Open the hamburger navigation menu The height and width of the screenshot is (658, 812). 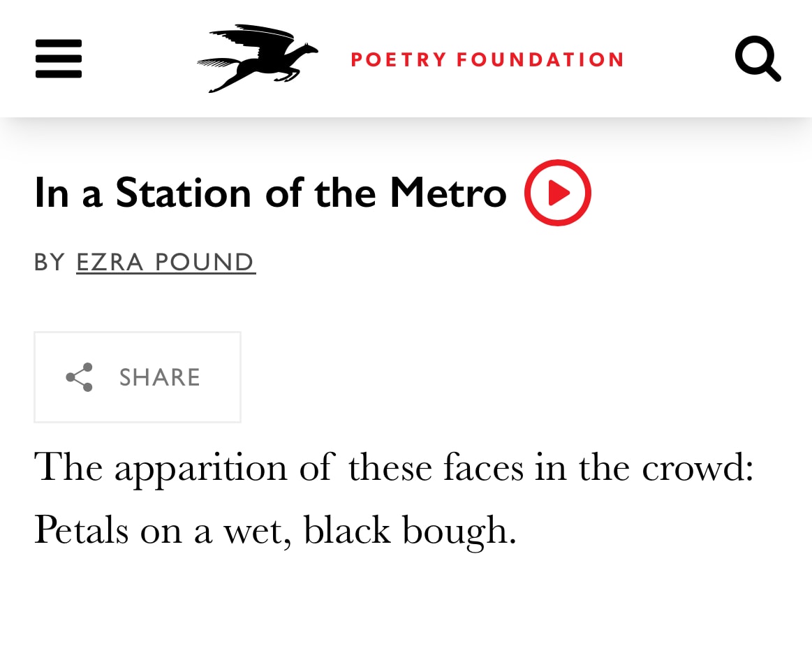[x=59, y=59]
